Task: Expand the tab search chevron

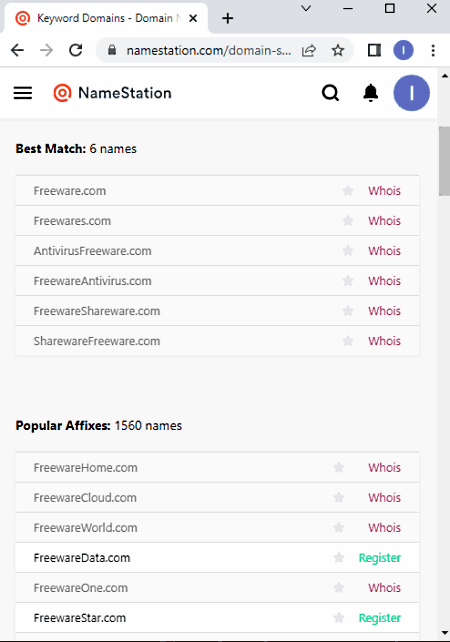Action: [306, 8]
